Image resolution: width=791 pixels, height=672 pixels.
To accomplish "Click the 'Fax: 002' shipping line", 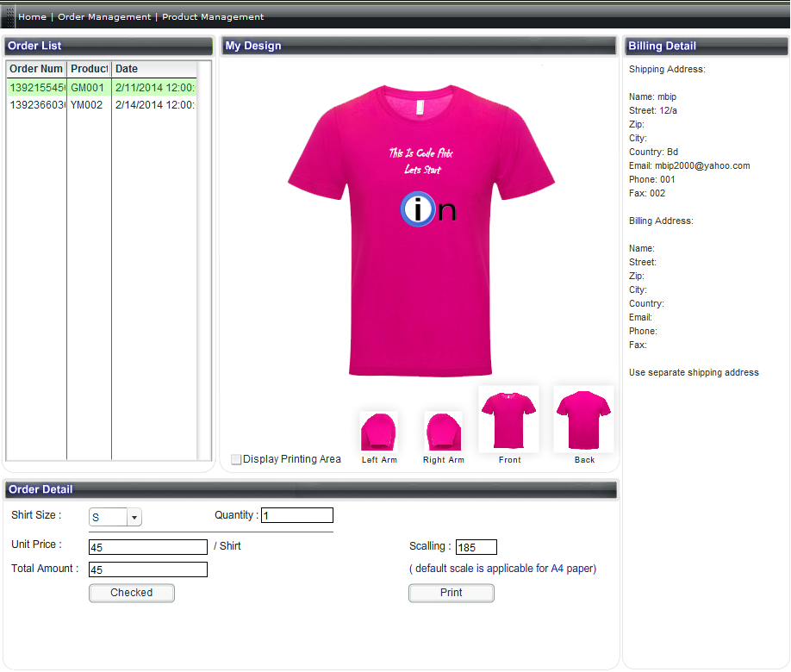I will pyautogui.click(x=647, y=193).
